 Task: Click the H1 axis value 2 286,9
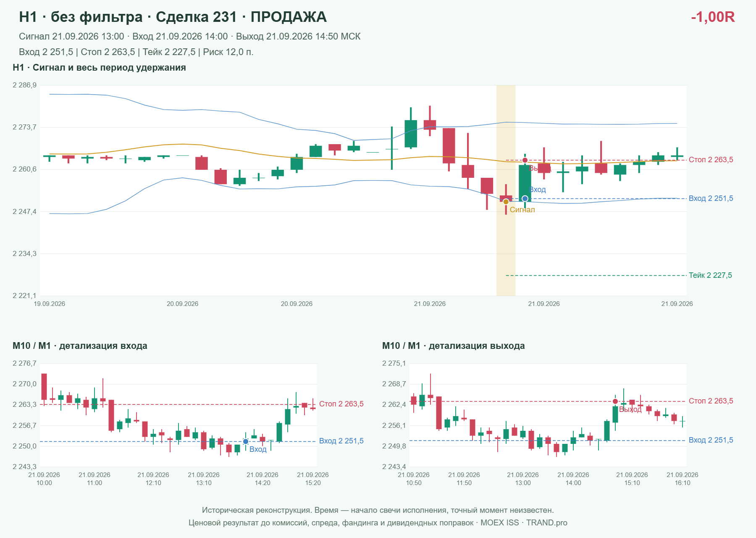[x=25, y=85]
